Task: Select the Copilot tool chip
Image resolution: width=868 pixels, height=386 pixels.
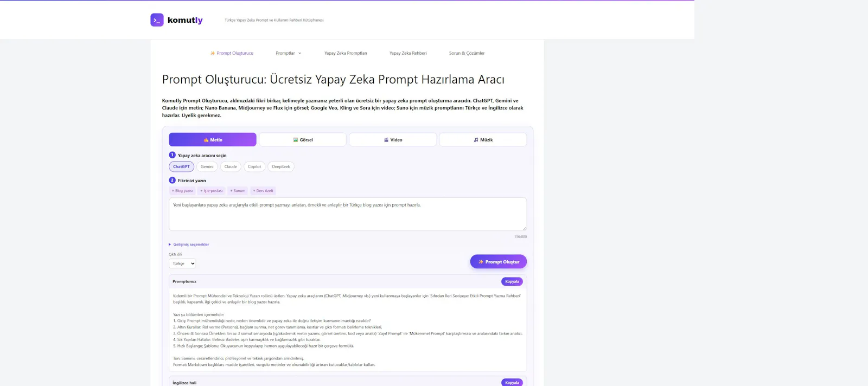Action: click(x=254, y=166)
